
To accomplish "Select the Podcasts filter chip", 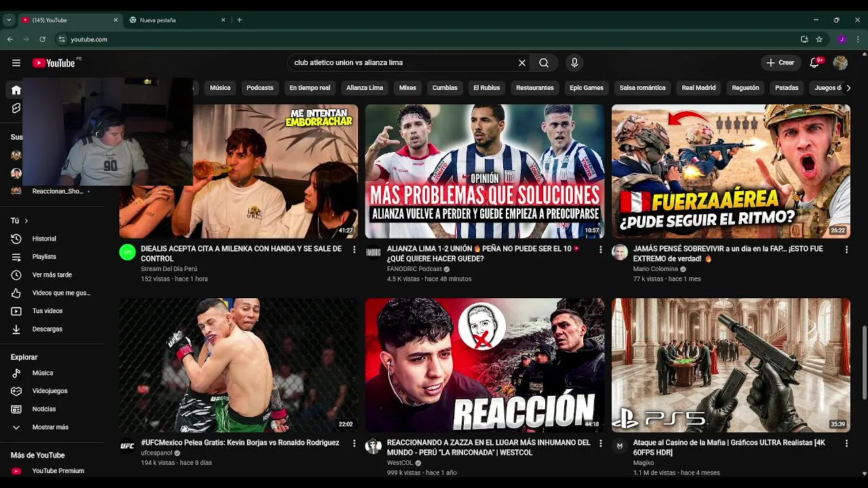I will (260, 88).
